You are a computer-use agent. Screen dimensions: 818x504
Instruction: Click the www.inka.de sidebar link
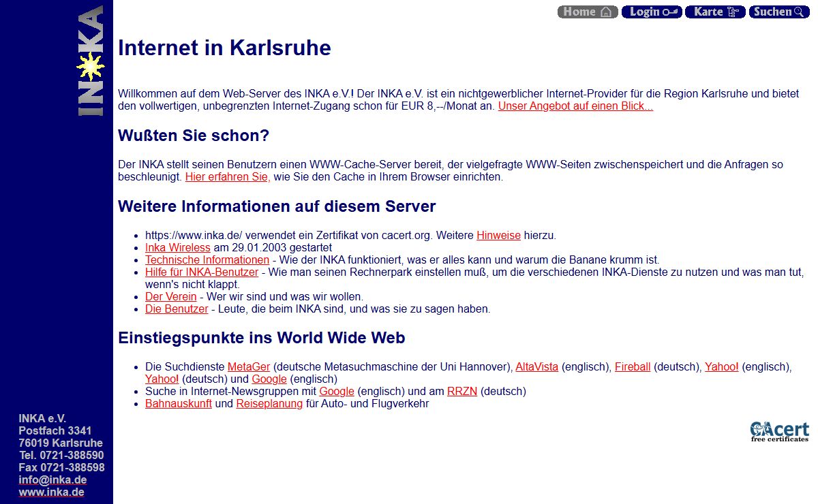tap(51, 492)
